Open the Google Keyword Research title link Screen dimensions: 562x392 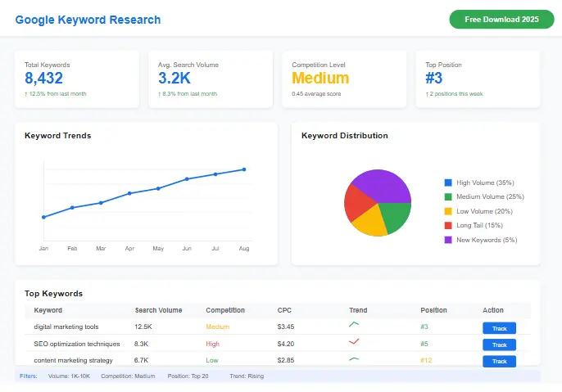pos(88,20)
